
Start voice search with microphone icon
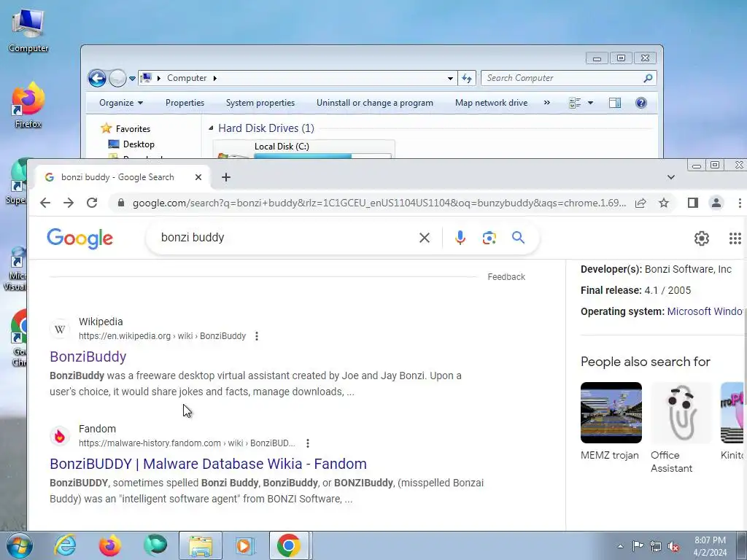(460, 238)
